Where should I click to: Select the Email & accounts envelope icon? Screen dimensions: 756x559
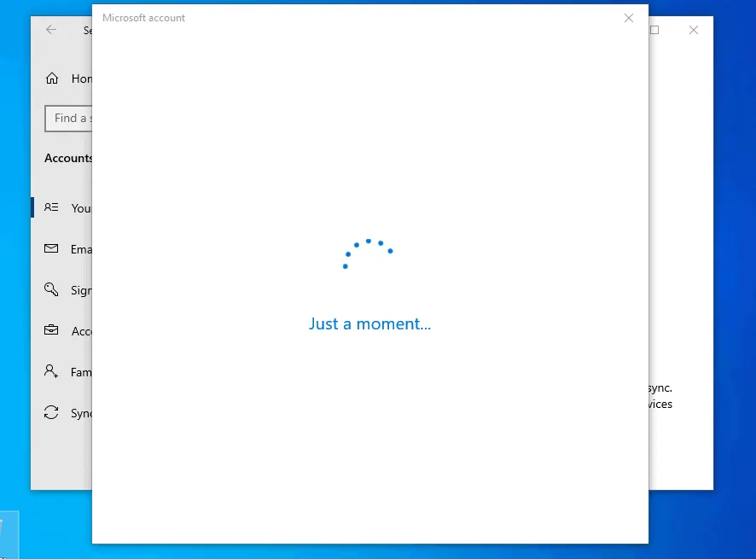[51, 248]
